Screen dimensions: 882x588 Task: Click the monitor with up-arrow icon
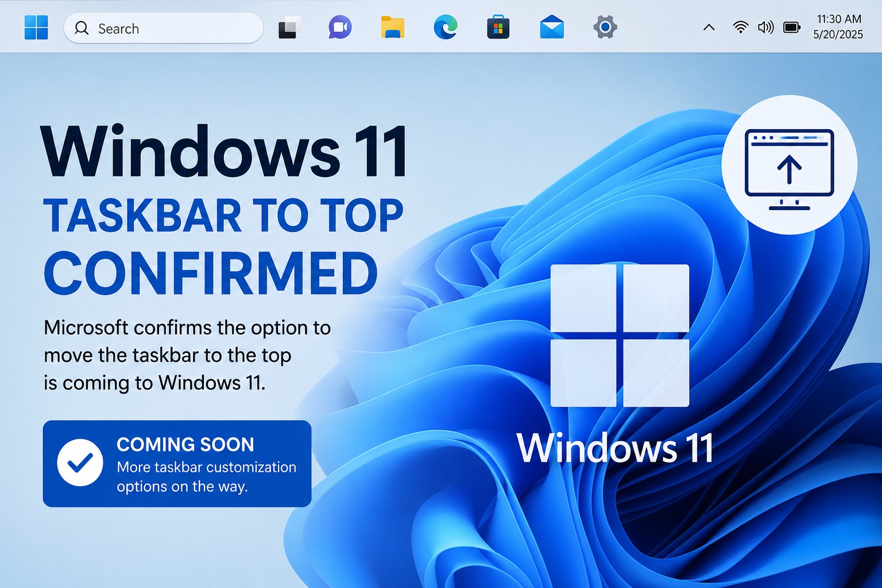790,169
